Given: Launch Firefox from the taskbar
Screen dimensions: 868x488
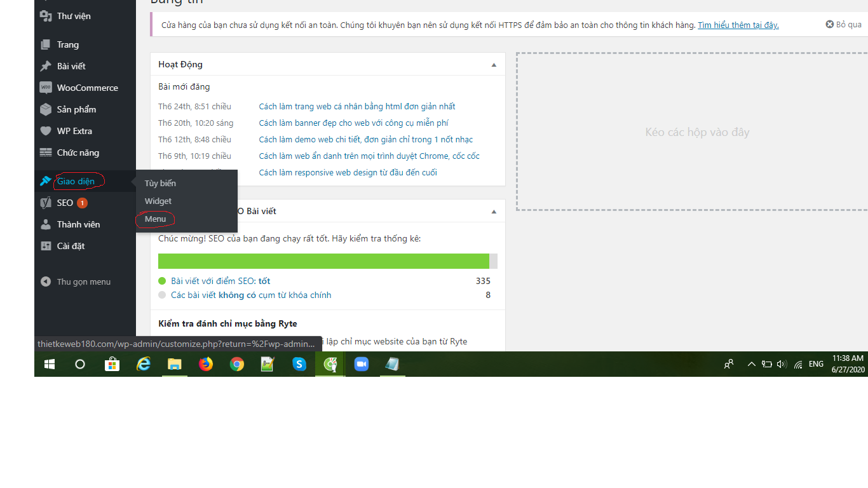Looking at the screenshot, I should 206,364.
